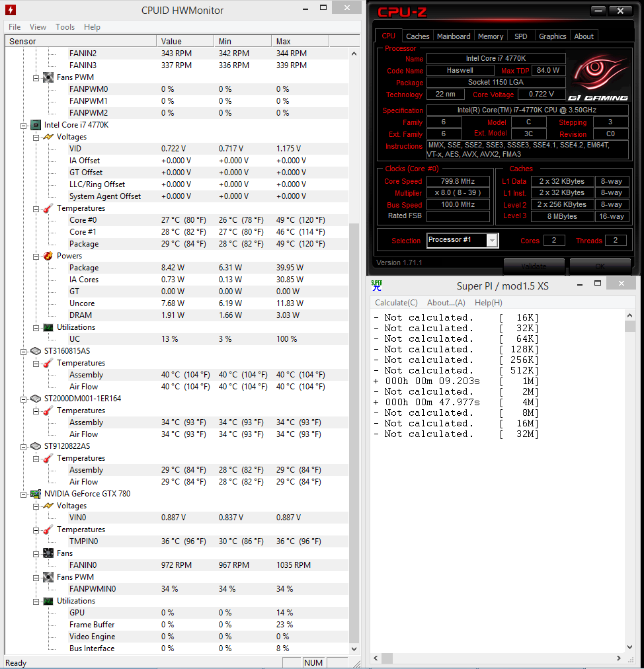Click the CPU Voltages lightning icon

48,137
